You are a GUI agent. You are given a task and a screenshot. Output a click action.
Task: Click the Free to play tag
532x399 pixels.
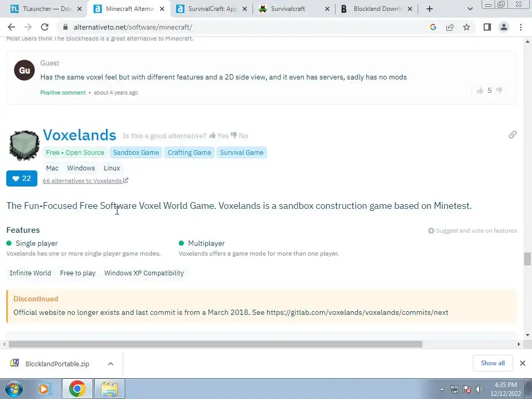coord(78,273)
